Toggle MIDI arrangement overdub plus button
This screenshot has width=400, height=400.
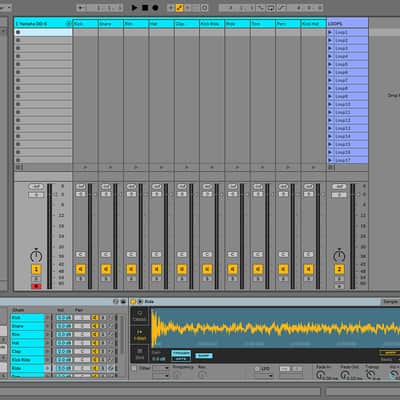171,7
